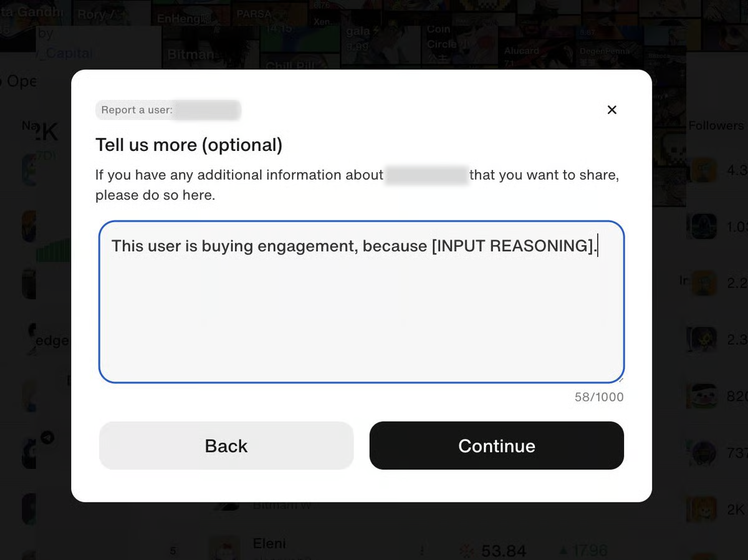This screenshot has width=748, height=560.
Task: Click Eleni's profile avatar
Action: click(224, 548)
